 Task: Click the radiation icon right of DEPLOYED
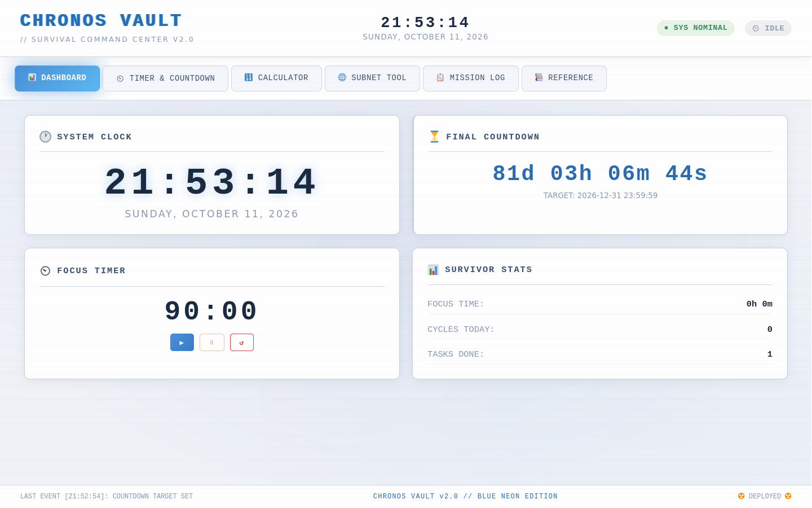pyautogui.click(x=788, y=496)
